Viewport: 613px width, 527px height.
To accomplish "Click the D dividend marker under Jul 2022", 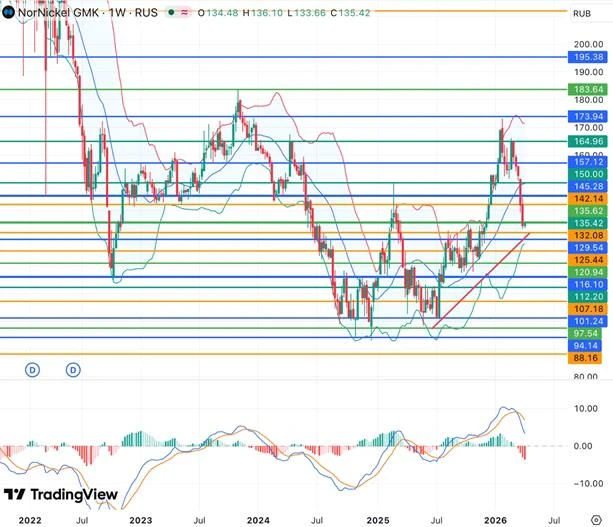I will tap(73, 370).
